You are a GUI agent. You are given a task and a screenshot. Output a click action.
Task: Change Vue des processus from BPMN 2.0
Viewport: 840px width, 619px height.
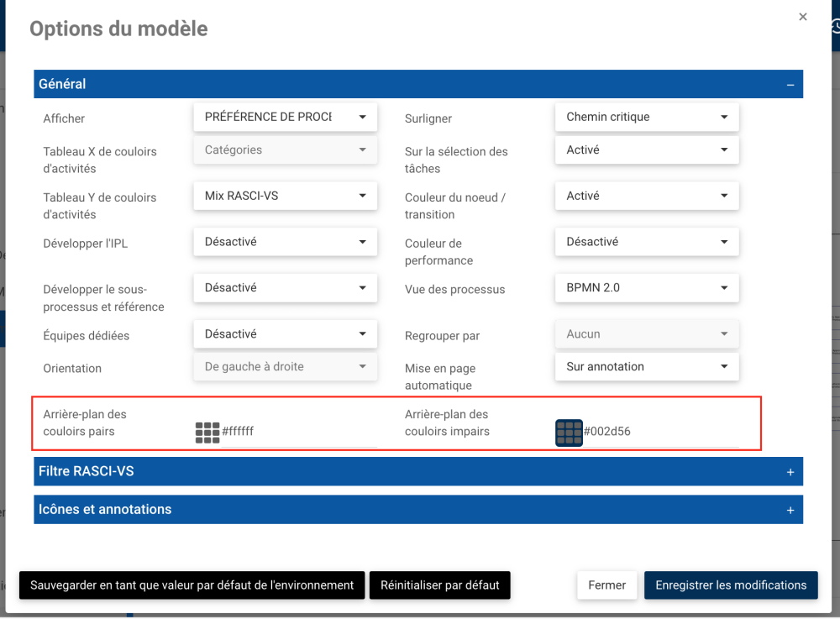pos(647,287)
